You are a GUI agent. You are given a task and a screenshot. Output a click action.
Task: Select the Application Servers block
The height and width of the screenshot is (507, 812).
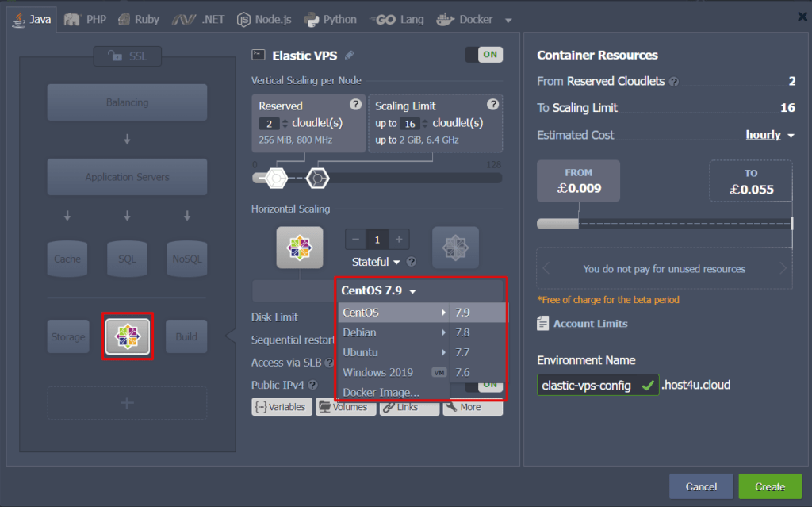coord(128,177)
